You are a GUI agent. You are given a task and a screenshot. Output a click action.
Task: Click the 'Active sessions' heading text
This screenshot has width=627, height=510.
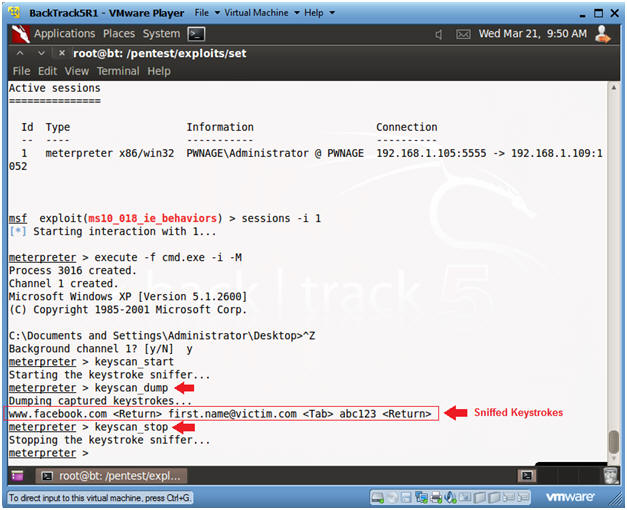55,88
